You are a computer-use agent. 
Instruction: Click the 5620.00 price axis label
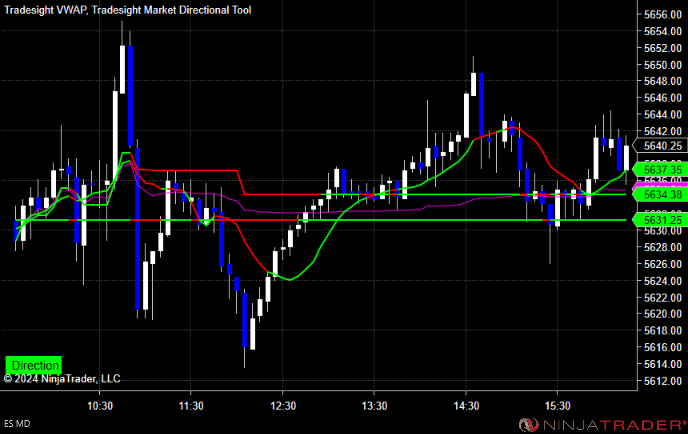click(x=663, y=314)
